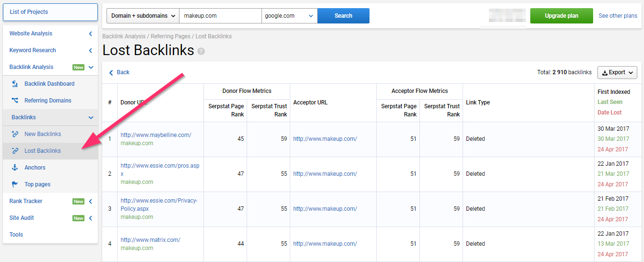644x262 pixels.
Task: Click Last Seen header label
Action: click(610, 102)
